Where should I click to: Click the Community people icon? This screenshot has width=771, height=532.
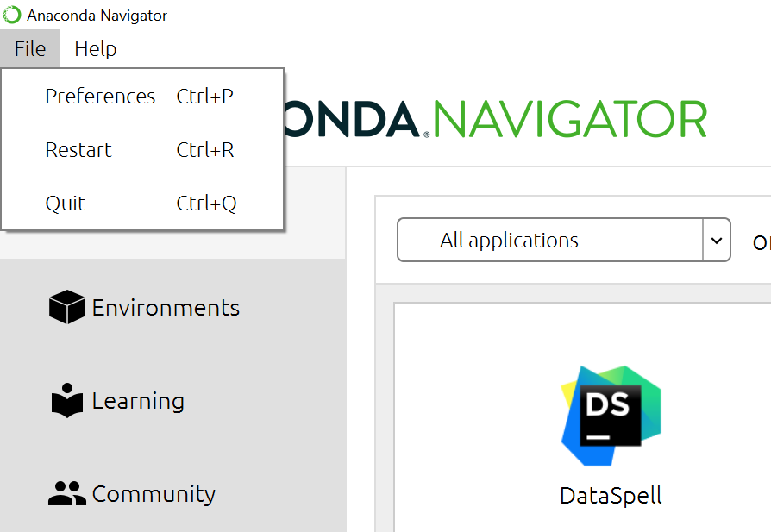click(x=67, y=493)
